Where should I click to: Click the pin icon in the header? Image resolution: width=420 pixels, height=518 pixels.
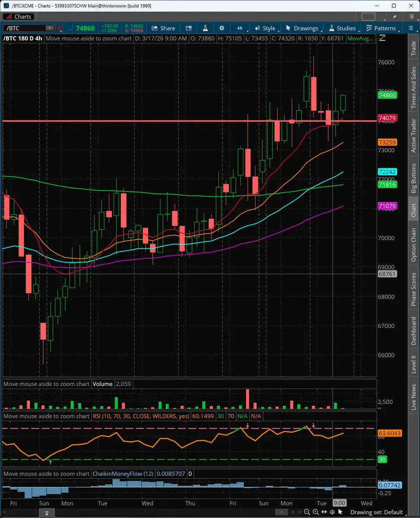(x=395, y=16)
